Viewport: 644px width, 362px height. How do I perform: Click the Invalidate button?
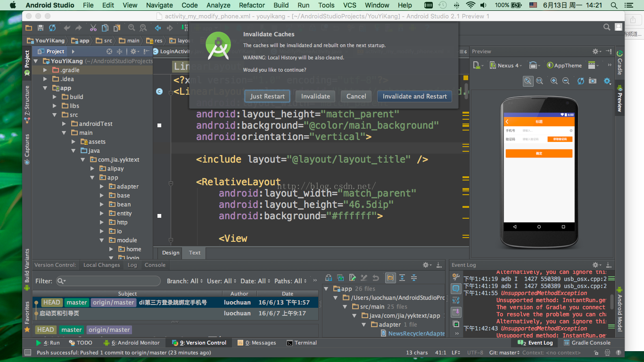pyautogui.click(x=315, y=96)
